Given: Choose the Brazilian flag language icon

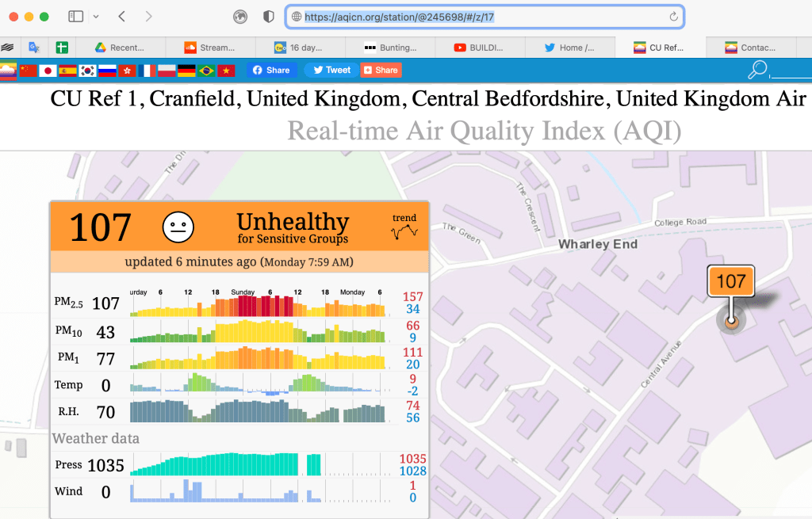Looking at the screenshot, I should (206, 71).
